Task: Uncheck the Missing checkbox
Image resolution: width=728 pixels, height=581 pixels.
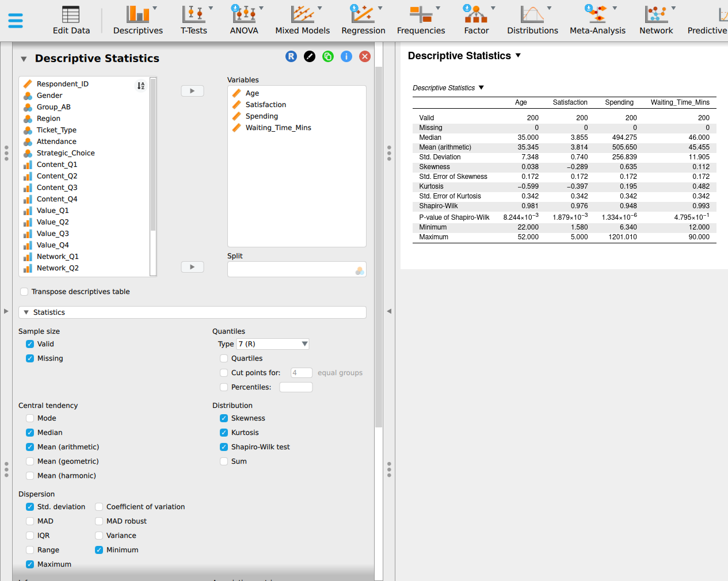Action: (30, 358)
